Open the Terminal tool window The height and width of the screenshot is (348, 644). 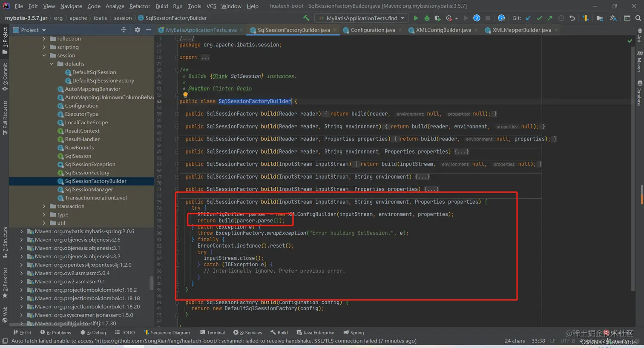tap(212, 333)
